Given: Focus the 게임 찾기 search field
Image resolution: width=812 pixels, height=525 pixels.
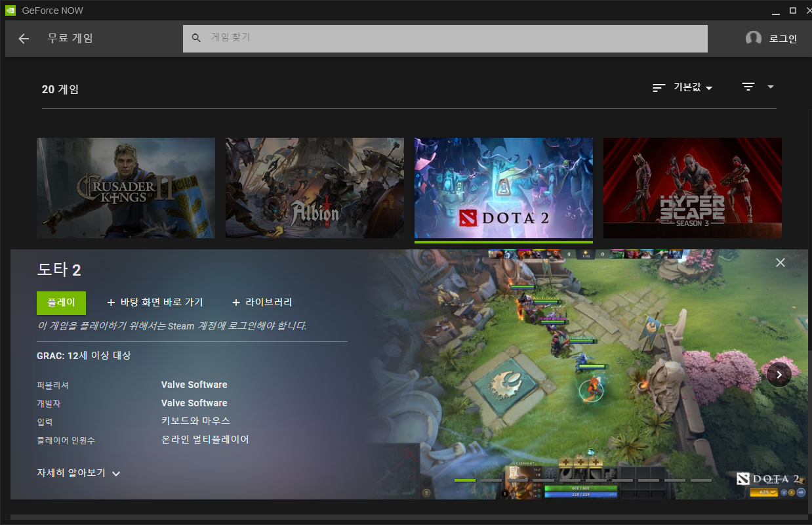Looking at the screenshot, I should pos(445,38).
